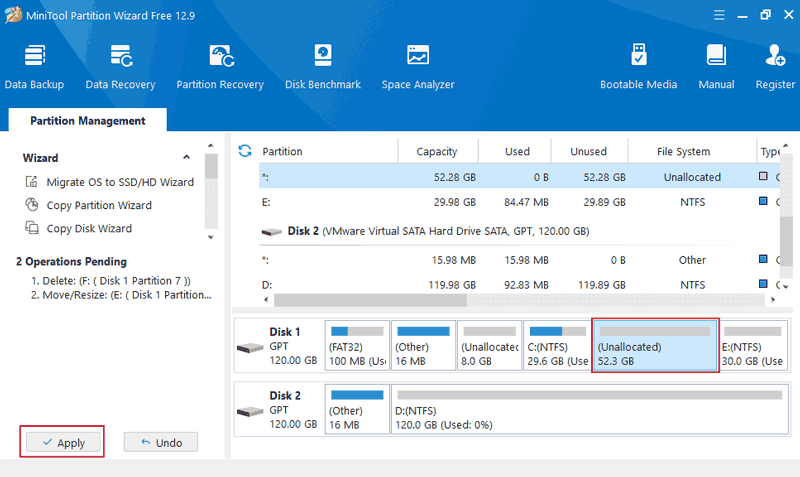Sort by Capacity column header
The height and width of the screenshot is (477, 800).
click(x=437, y=152)
